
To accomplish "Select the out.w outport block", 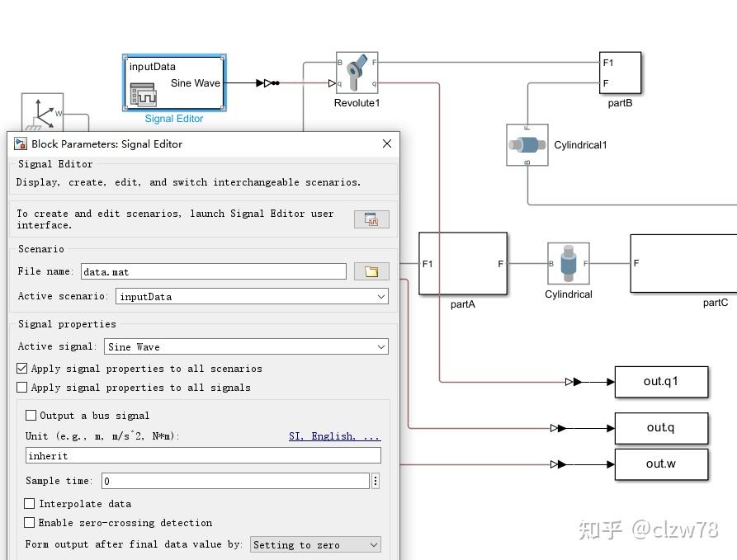I will (660, 464).
